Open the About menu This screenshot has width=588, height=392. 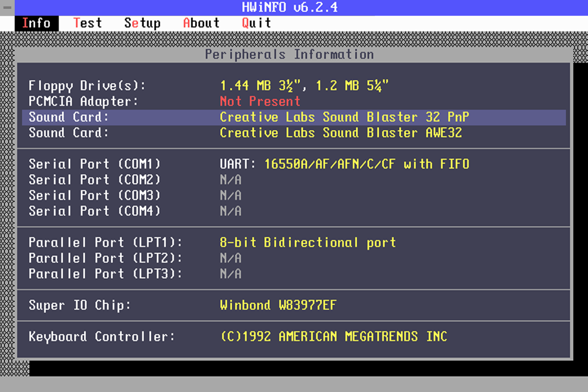point(201,23)
